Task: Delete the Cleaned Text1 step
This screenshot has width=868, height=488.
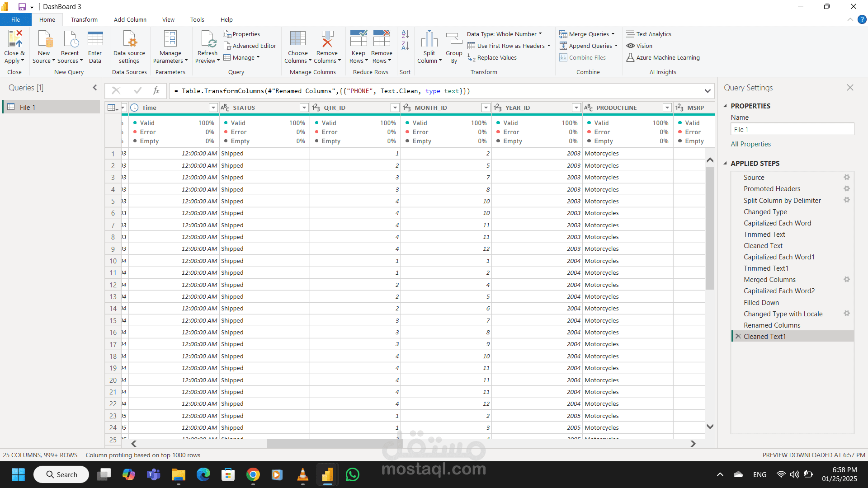Action: click(738, 337)
